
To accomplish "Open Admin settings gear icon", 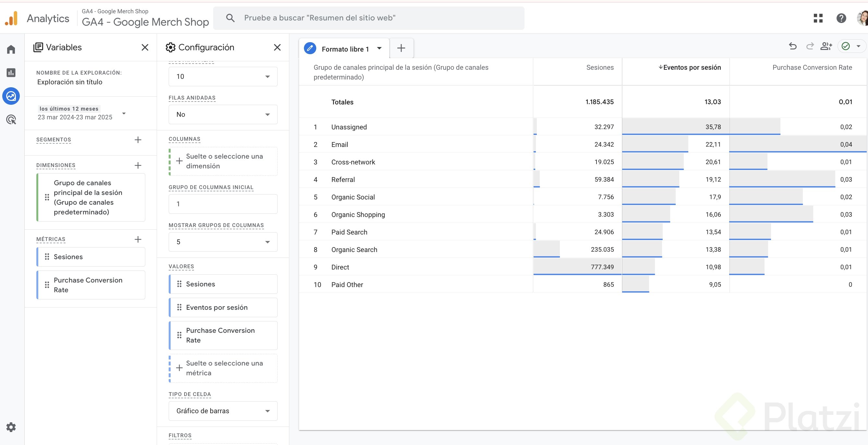I will (11, 427).
